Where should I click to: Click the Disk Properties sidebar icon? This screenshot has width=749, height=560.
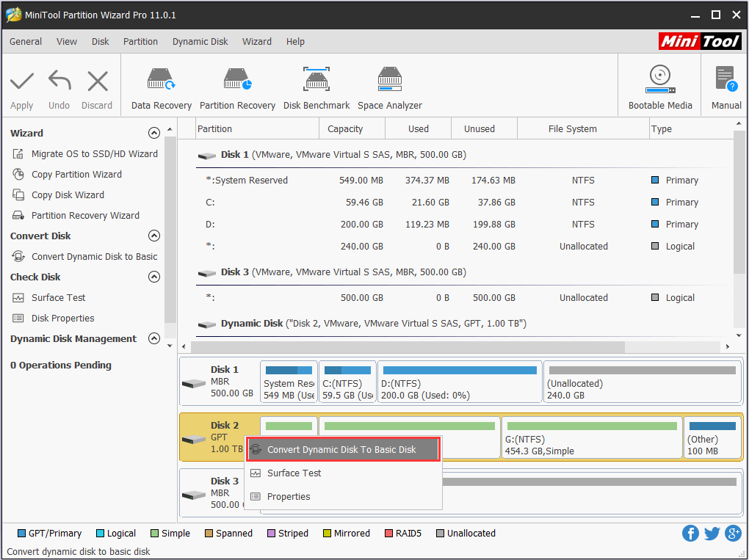18,318
